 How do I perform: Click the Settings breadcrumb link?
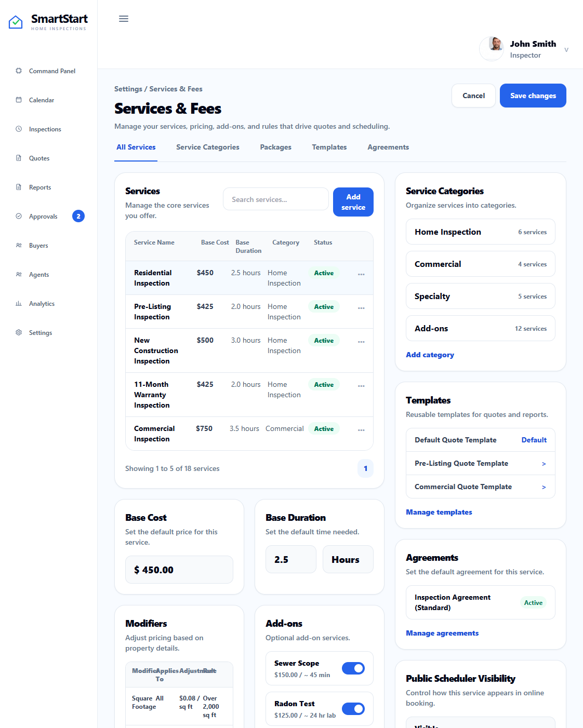128,89
